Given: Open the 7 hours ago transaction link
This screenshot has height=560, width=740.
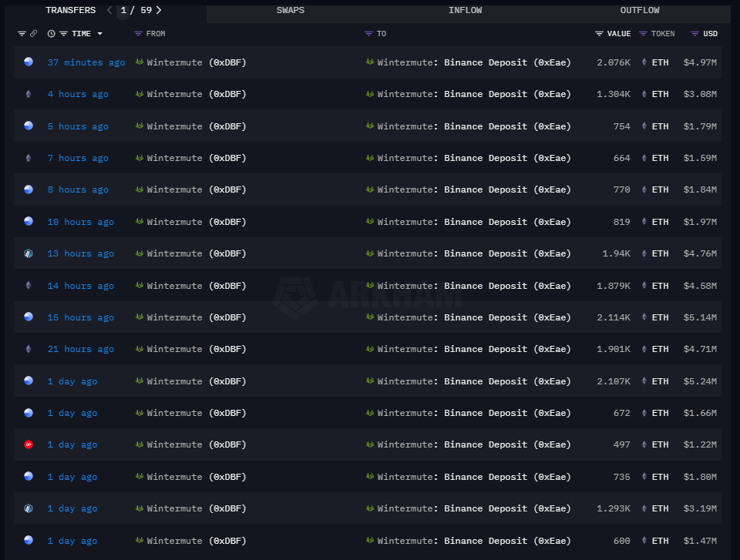Looking at the screenshot, I should [78, 158].
